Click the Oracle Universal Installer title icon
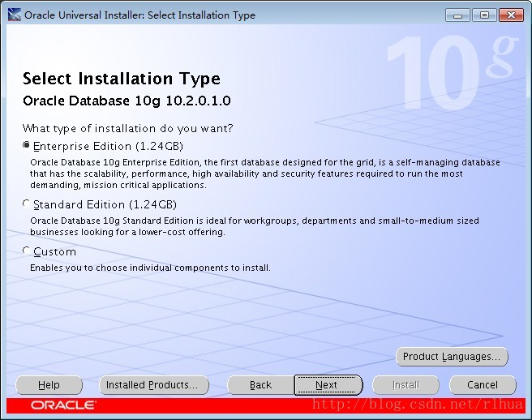The image size is (532, 420). [15, 15]
